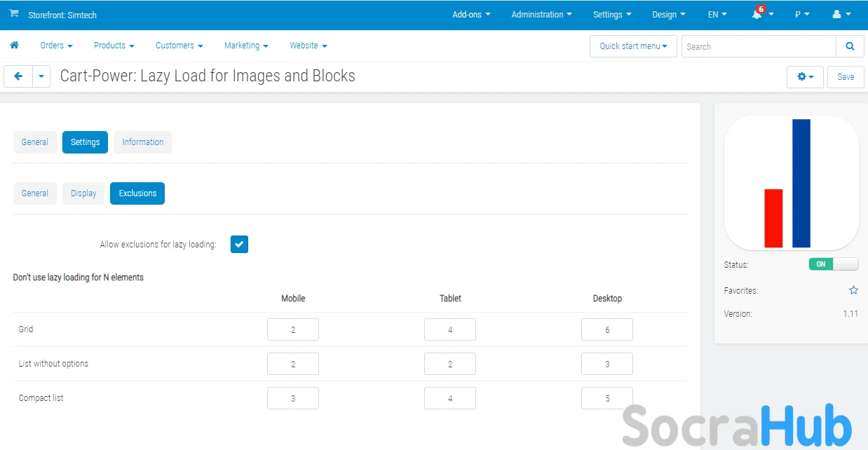Viewport: 868px width, 450px height.
Task: Open the Marketing menu
Action: tap(246, 46)
